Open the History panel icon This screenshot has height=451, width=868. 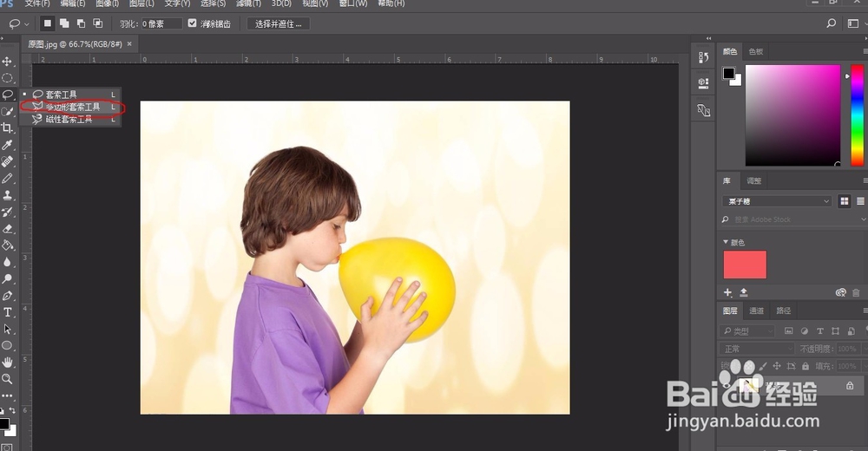(704, 57)
